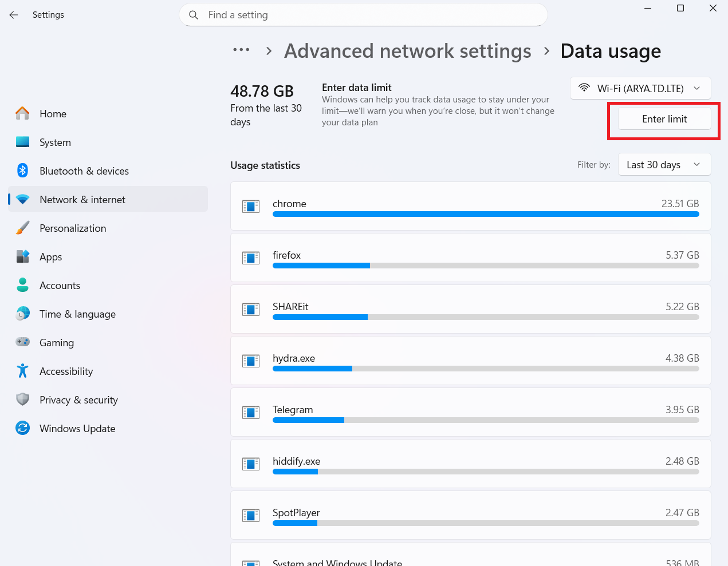Click the SpotPlayer 2.47 GB value
This screenshot has height=566, width=728.
(682, 513)
